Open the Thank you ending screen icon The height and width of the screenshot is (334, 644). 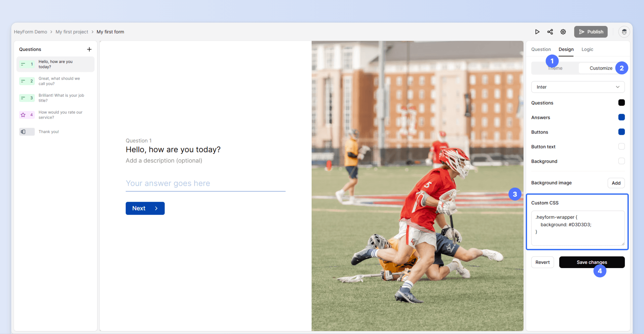(23, 132)
